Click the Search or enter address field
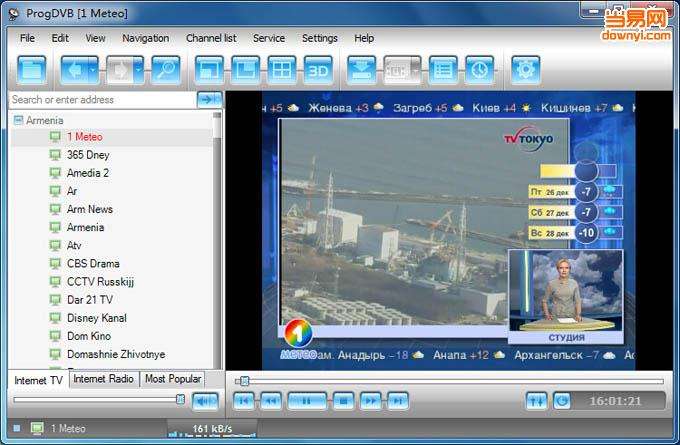The width and height of the screenshot is (680, 445). click(102, 100)
